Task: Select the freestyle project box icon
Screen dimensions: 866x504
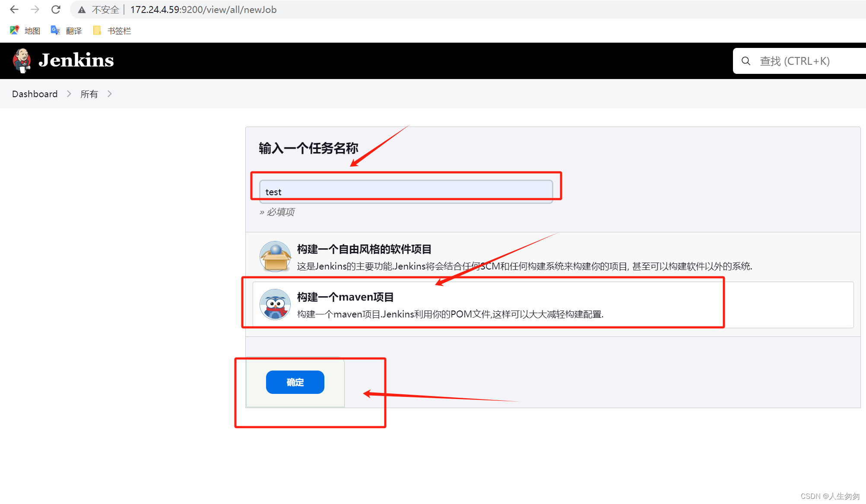Action: [x=275, y=257]
